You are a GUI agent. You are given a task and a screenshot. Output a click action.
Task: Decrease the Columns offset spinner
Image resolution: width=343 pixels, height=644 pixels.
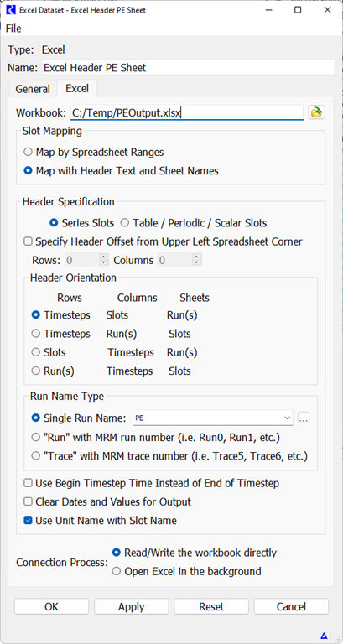[197, 263]
